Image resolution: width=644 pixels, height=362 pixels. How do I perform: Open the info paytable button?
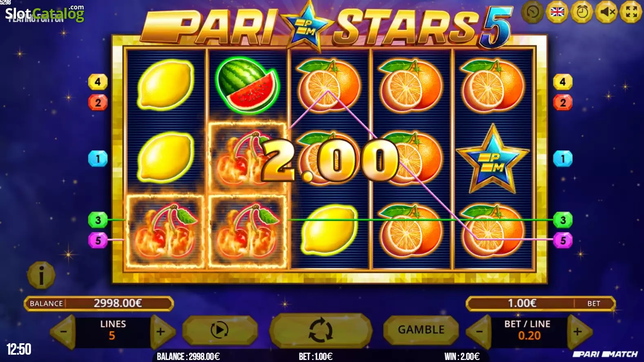[x=41, y=276]
